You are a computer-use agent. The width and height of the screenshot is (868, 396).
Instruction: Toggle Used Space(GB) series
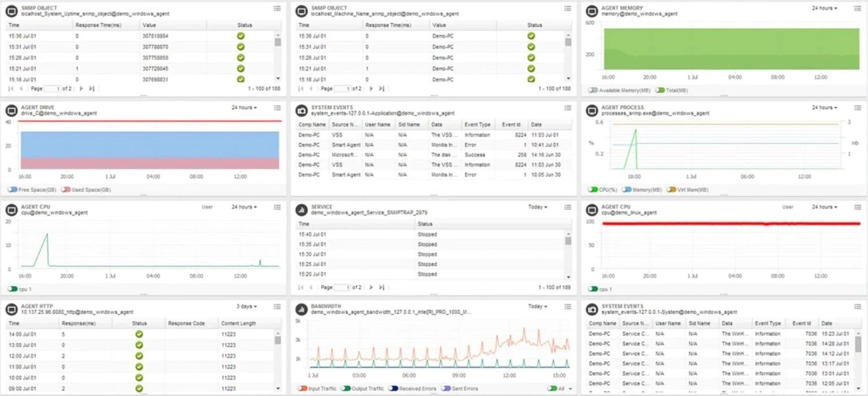(65, 190)
